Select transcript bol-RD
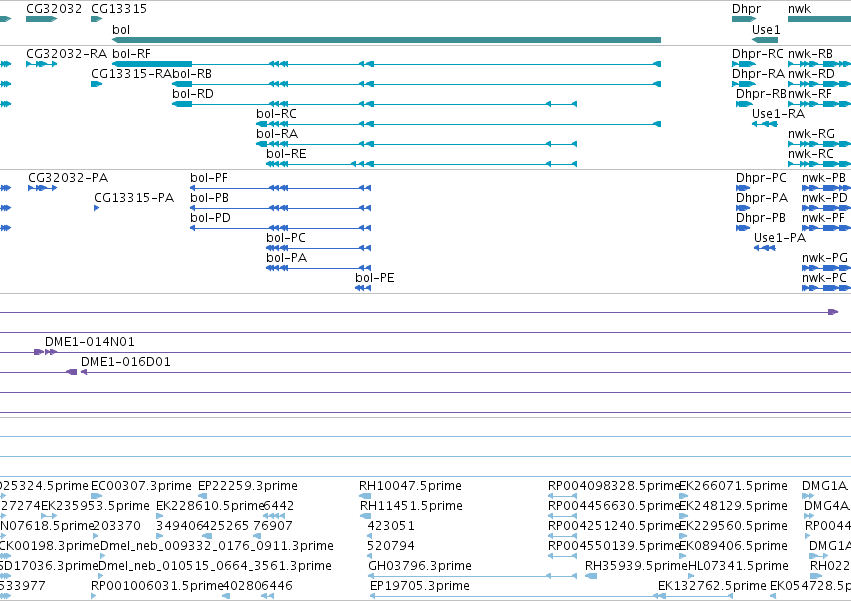This screenshot has height=601, width=851. (374, 104)
